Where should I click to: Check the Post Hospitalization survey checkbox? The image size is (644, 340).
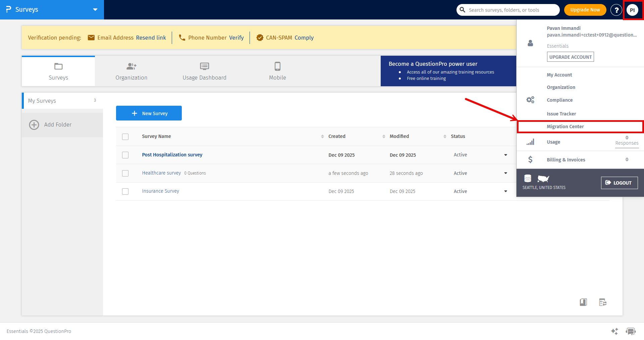(125, 155)
